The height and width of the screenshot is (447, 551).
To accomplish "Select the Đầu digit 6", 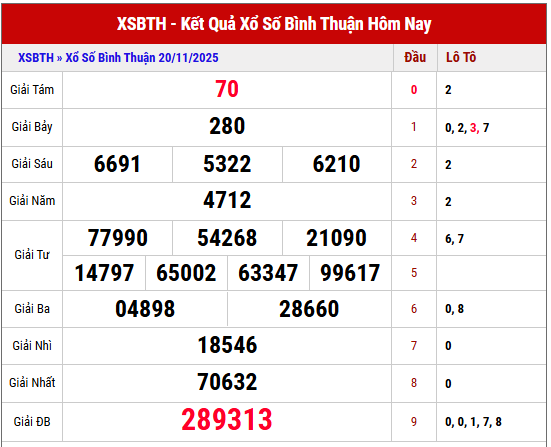I will [x=414, y=309].
